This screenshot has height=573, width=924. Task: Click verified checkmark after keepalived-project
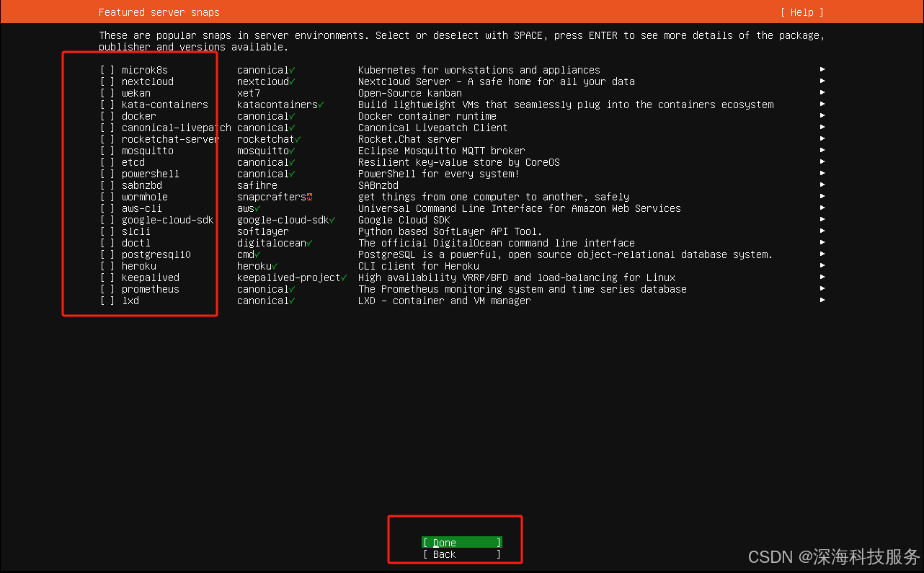tap(344, 277)
